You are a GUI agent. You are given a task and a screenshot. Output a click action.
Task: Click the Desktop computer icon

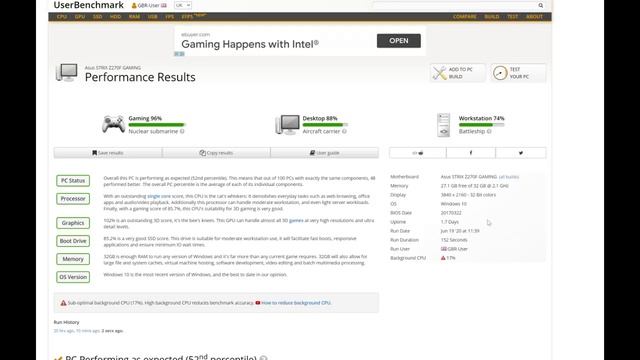(x=287, y=124)
